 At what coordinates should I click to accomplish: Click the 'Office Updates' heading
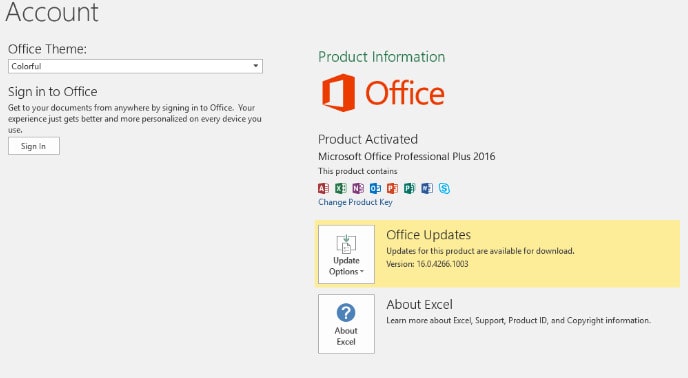click(x=428, y=235)
